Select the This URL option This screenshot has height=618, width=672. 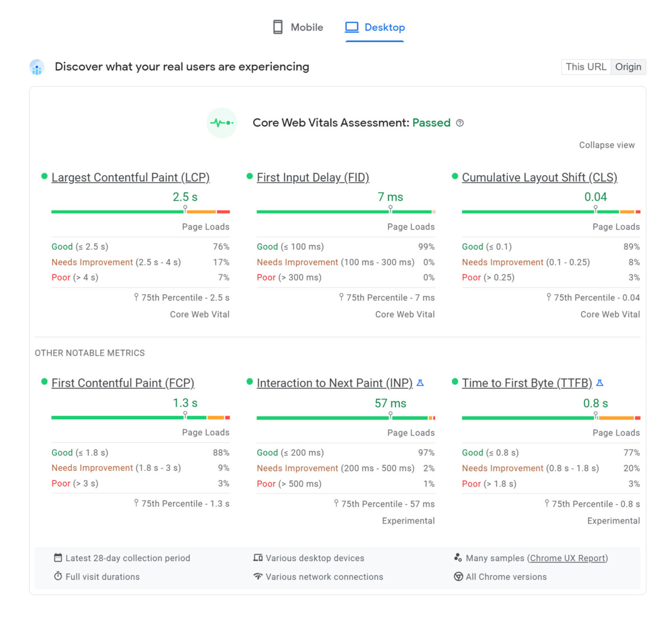(586, 67)
